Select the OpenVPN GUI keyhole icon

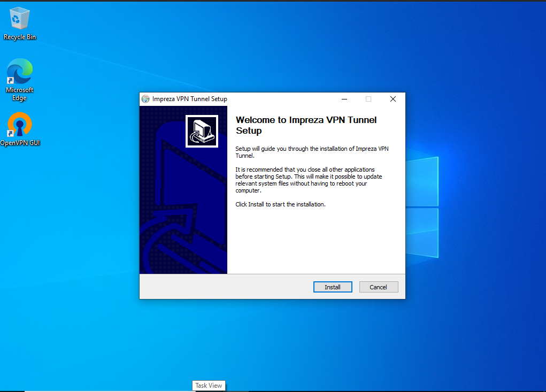19,124
